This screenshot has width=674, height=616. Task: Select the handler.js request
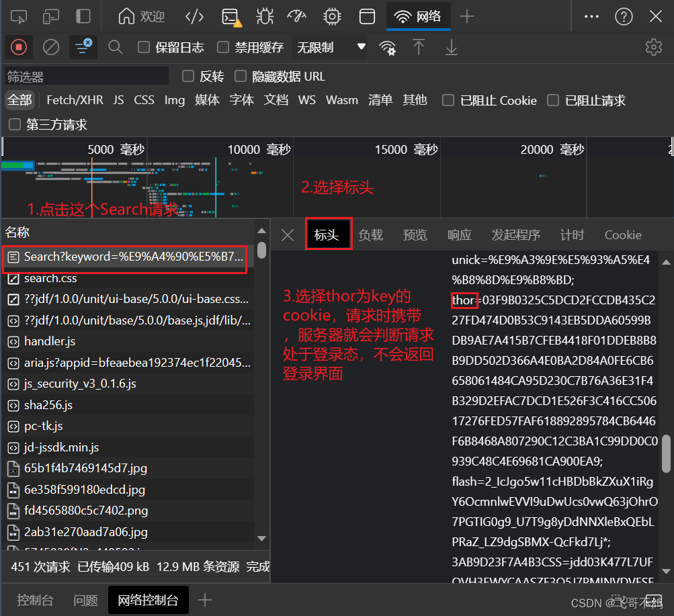(x=128, y=341)
